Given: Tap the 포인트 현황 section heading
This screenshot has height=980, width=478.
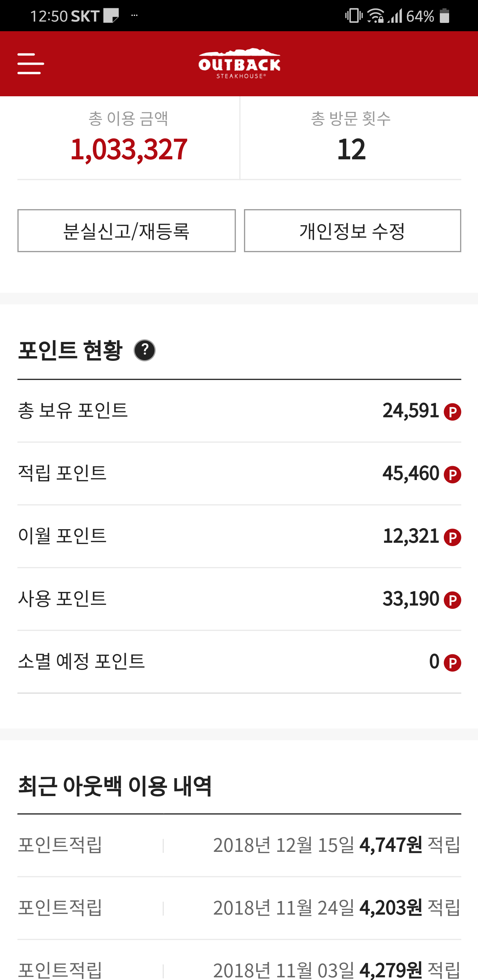Looking at the screenshot, I should coord(70,350).
